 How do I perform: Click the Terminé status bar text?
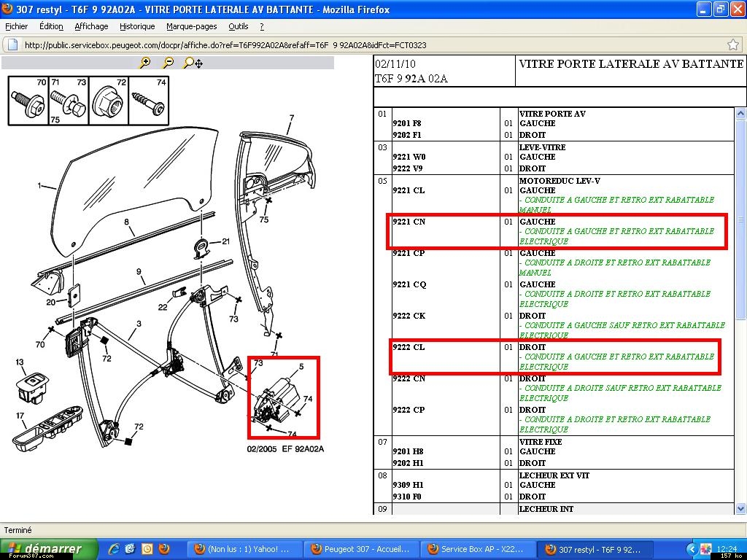(x=18, y=530)
